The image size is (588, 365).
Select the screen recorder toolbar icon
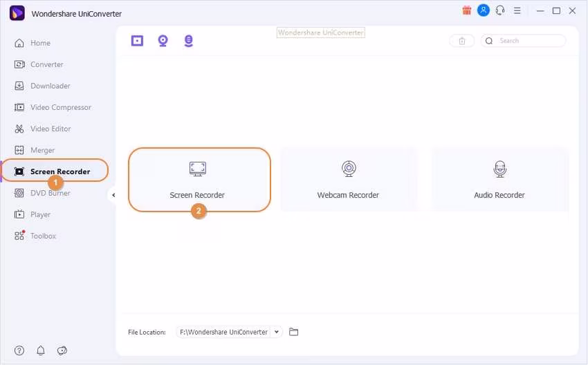137,41
